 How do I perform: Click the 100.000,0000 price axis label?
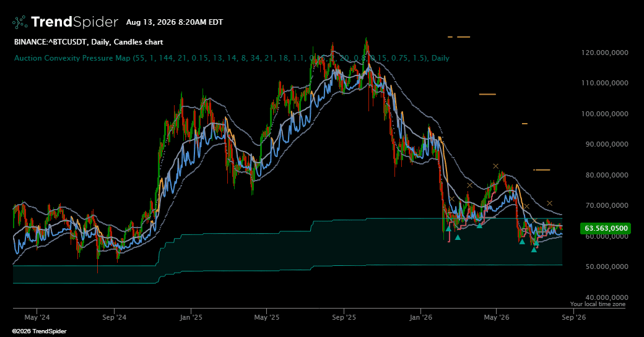604,114
